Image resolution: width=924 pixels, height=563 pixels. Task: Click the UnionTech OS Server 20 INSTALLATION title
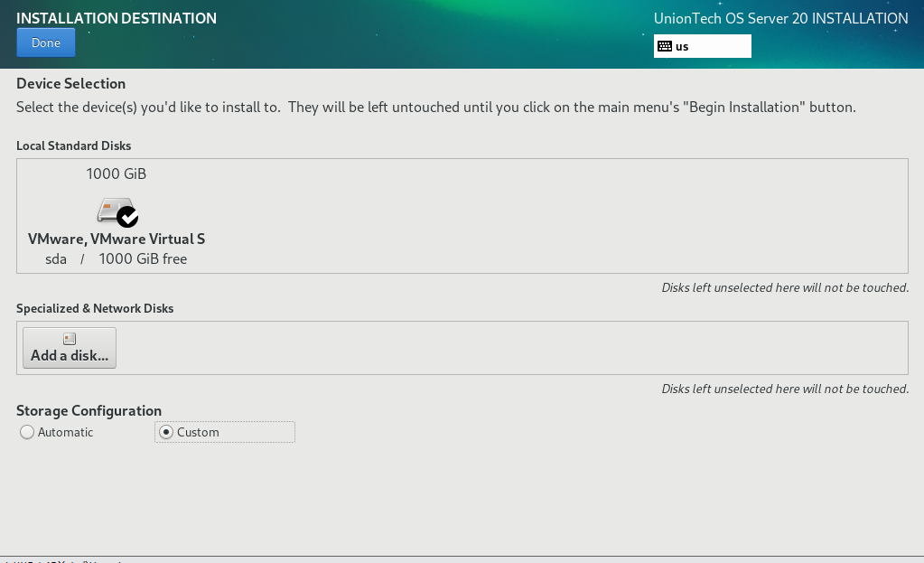pyautogui.click(x=780, y=18)
